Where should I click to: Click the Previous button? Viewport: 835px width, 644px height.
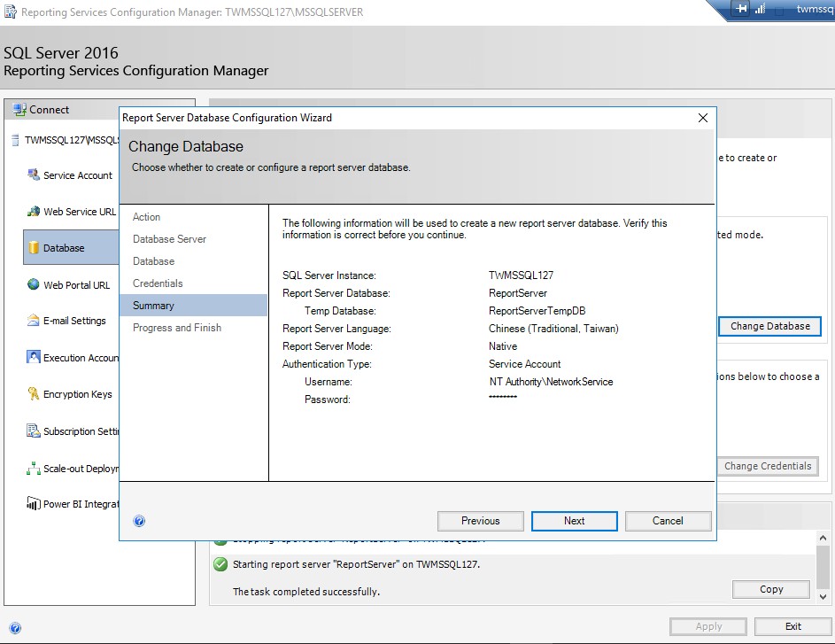[480, 521]
